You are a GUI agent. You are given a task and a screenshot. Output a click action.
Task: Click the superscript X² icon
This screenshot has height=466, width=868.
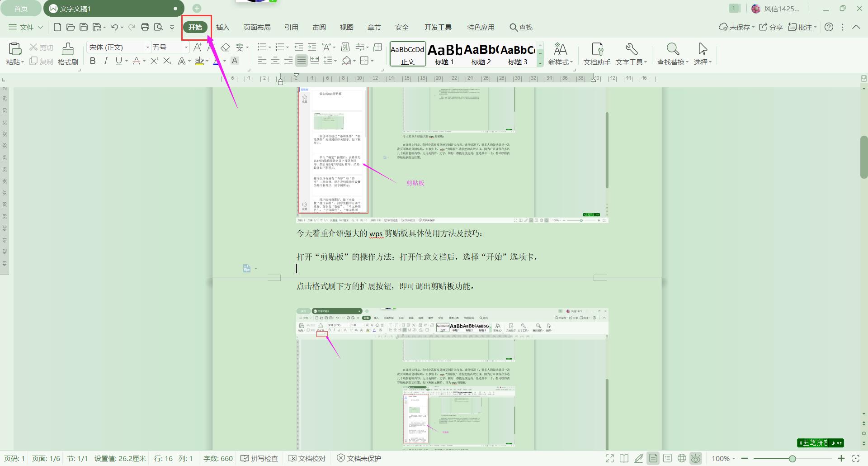154,61
